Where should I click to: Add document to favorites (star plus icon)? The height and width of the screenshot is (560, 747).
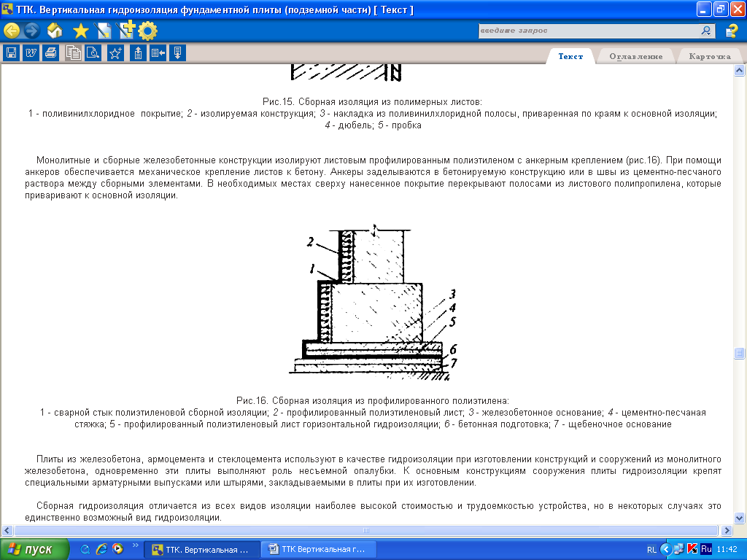click(x=115, y=52)
